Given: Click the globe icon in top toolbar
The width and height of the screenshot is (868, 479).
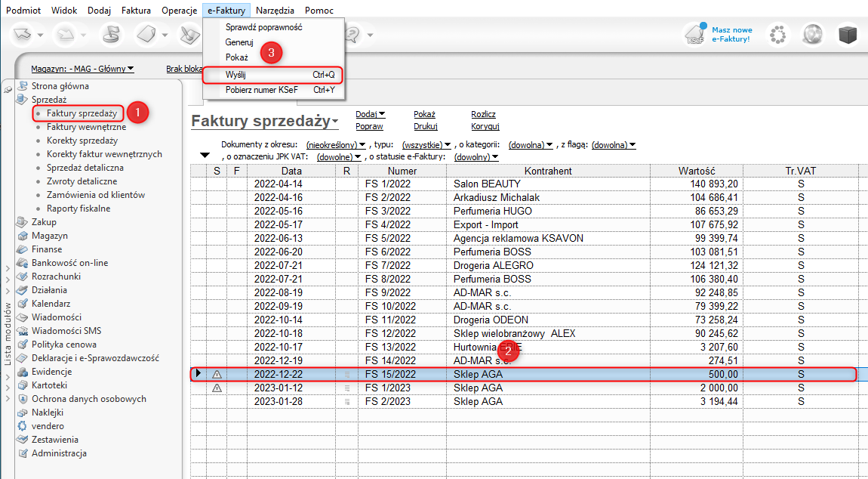Looking at the screenshot, I should (x=812, y=36).
